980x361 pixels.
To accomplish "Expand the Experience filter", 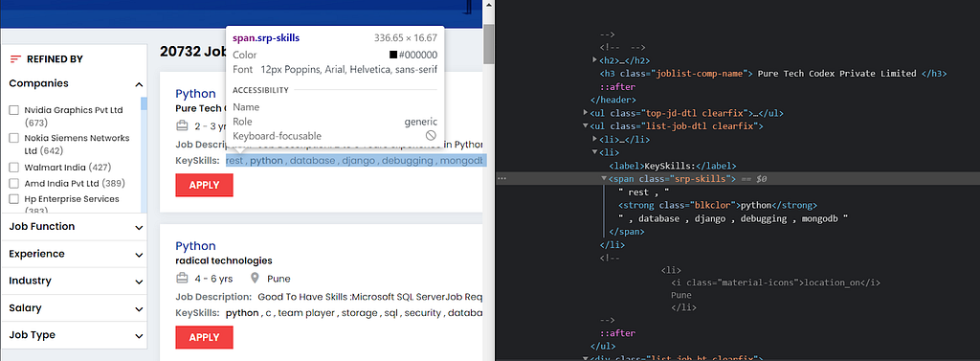I will (139, 255).
